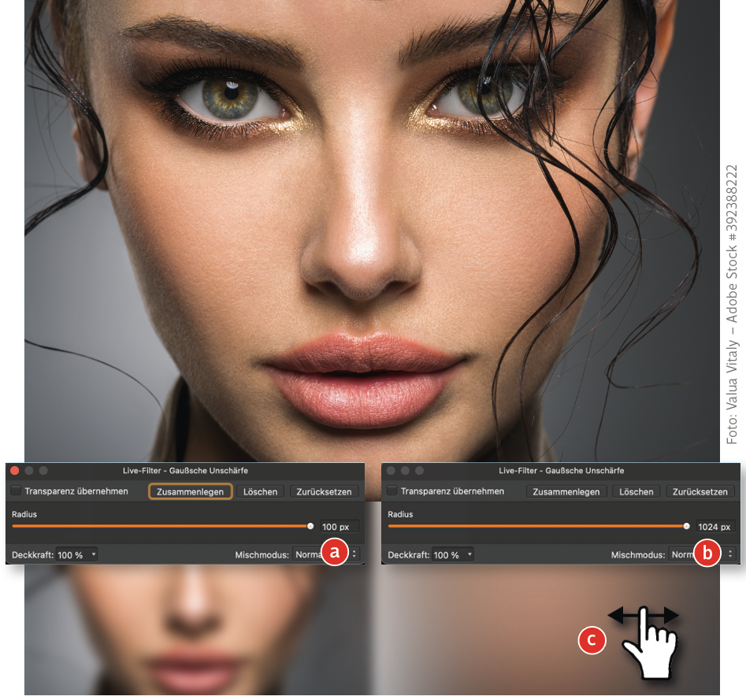Screen dimensions: 746x700
Task: Click the Radius label in the left dialog
Action: tap(24, 514)
